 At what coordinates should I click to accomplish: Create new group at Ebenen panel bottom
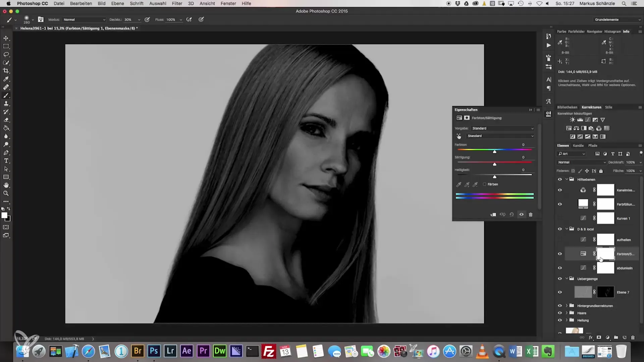(x=616, y=338)
